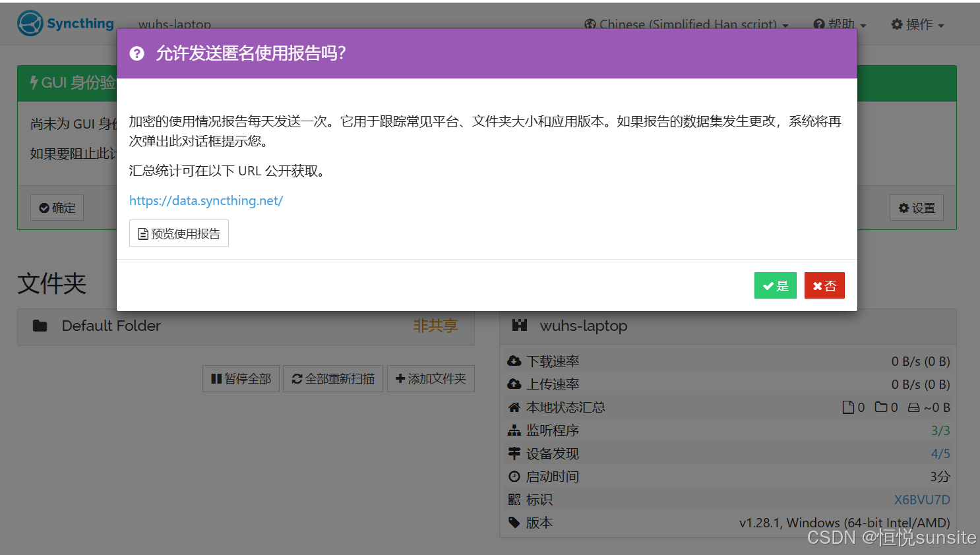Image resolution: width=980 pixels, height=555 pixels.
Task: Click the disk size icon showing ~0 B
Action: click(913, 408)
